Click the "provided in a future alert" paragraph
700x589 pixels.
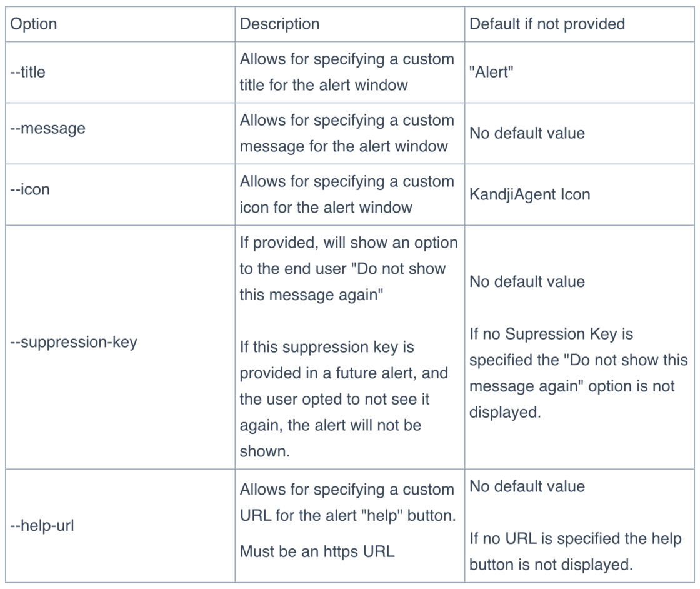344,399
